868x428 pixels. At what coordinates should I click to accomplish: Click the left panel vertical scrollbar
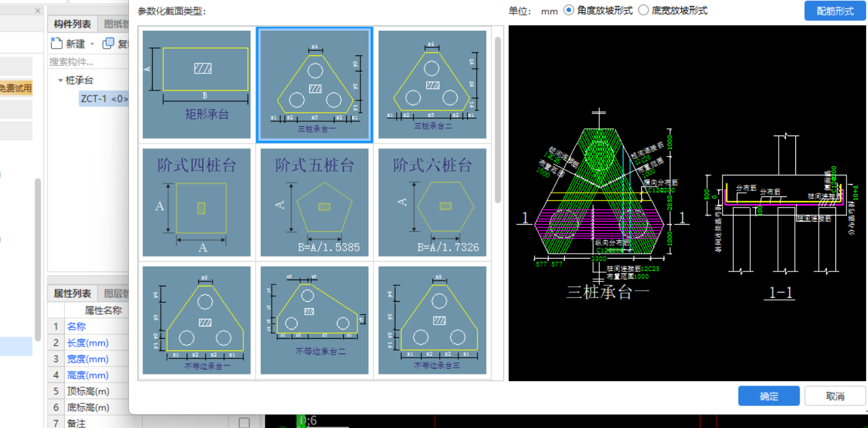[38, 259]
